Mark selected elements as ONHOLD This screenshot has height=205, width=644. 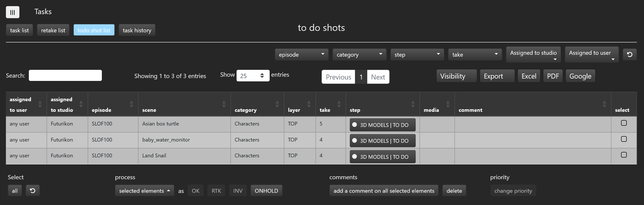click(266, 191)
